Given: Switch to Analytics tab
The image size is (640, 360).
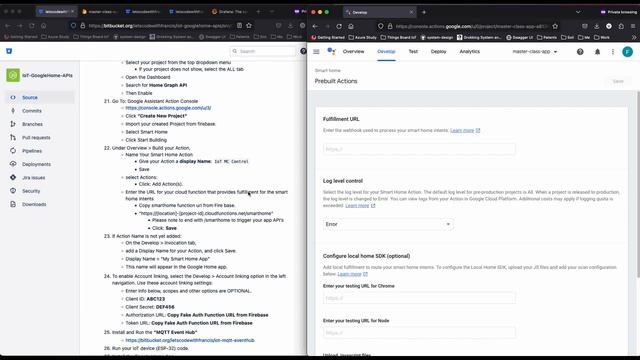Looking at the screenshot, I should tap(469, 51).
